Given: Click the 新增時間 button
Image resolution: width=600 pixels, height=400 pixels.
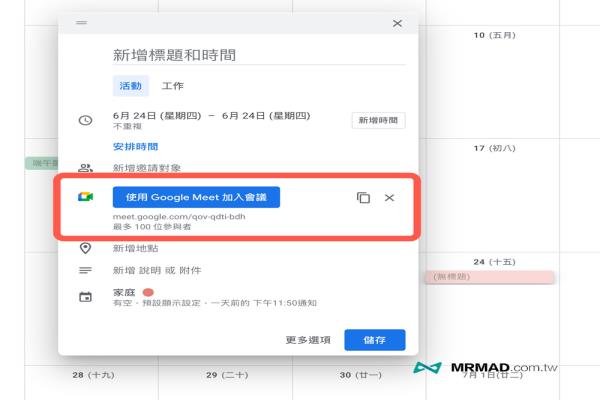Looking at the screenshot, I should [x=378, y=120].
